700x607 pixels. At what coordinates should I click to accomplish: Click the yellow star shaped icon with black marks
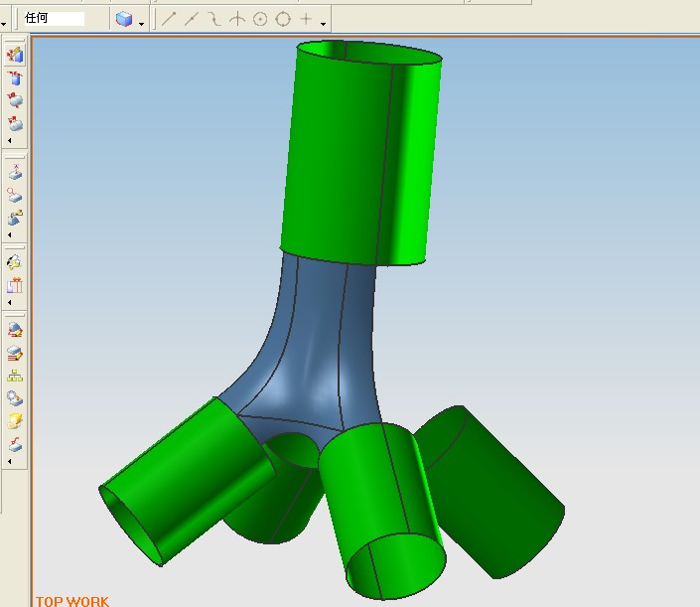[x=15, y=261]
